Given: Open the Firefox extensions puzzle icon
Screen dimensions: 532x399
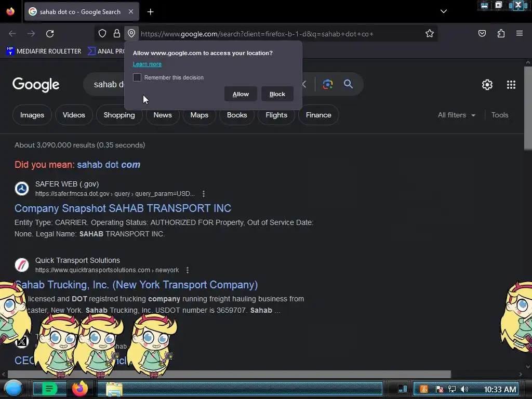Looking at the screenshot, I should click(x=501, y=34).
